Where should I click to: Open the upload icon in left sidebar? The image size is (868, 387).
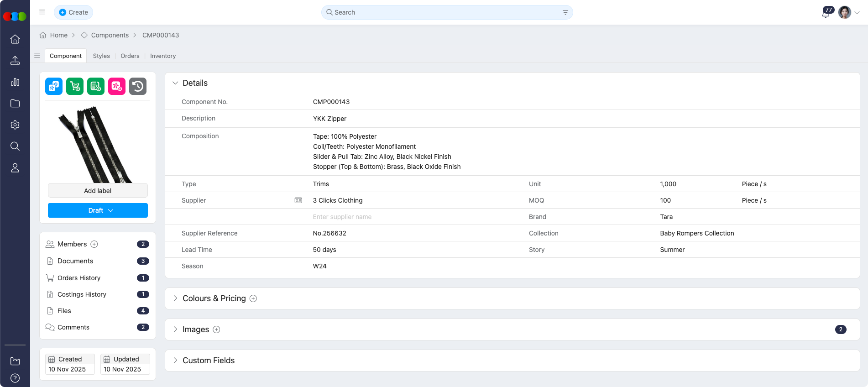coord(15,61)
